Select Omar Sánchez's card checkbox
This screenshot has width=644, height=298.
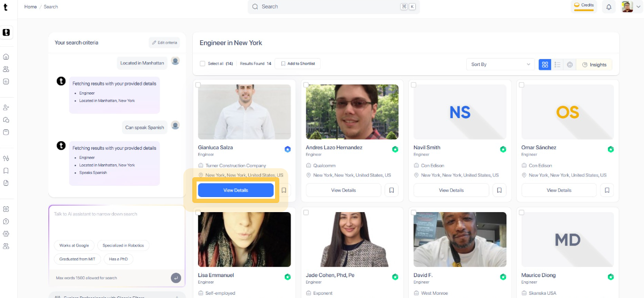point(522,84)
